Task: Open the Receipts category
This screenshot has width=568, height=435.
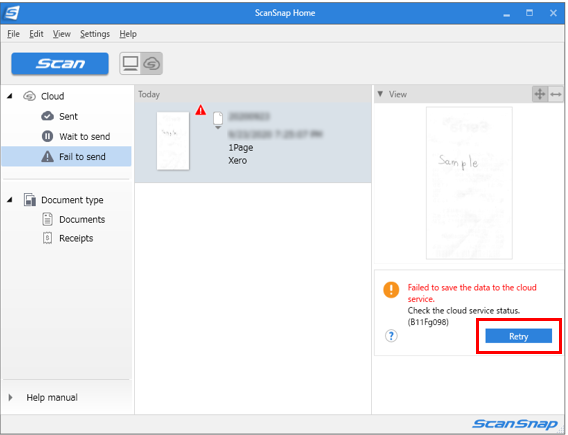Action: [x=76, y=238]
